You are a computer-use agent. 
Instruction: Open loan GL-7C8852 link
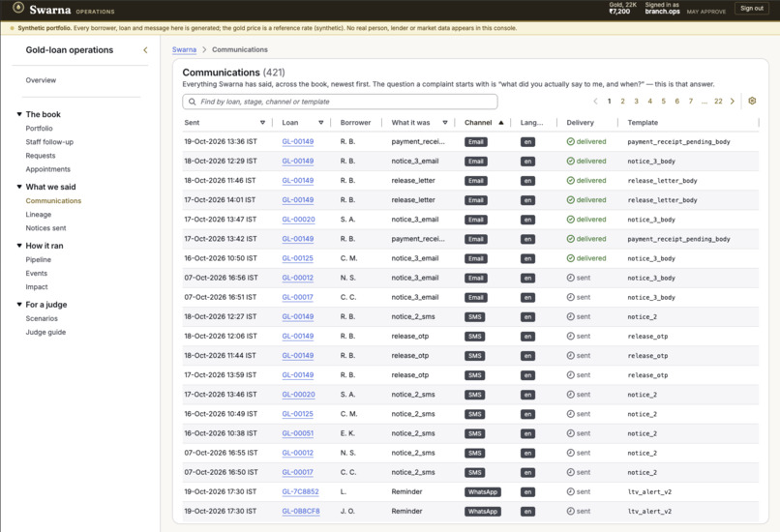(300, 491)
